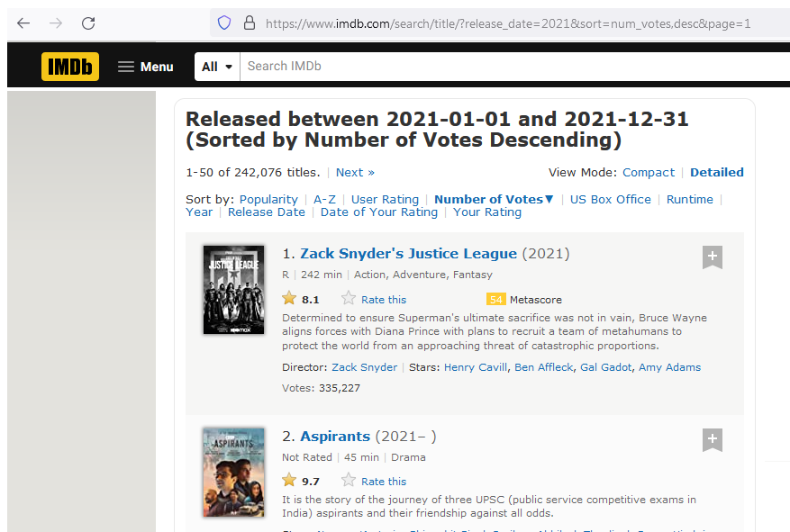
Task: Open Henry Cavill's page
Action: coord(475,367)
